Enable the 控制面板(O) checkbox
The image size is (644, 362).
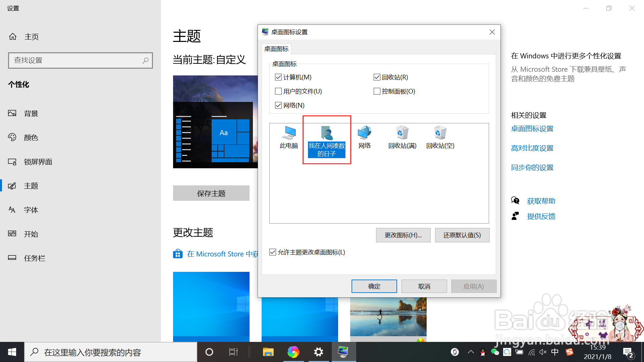coord(377,92)
